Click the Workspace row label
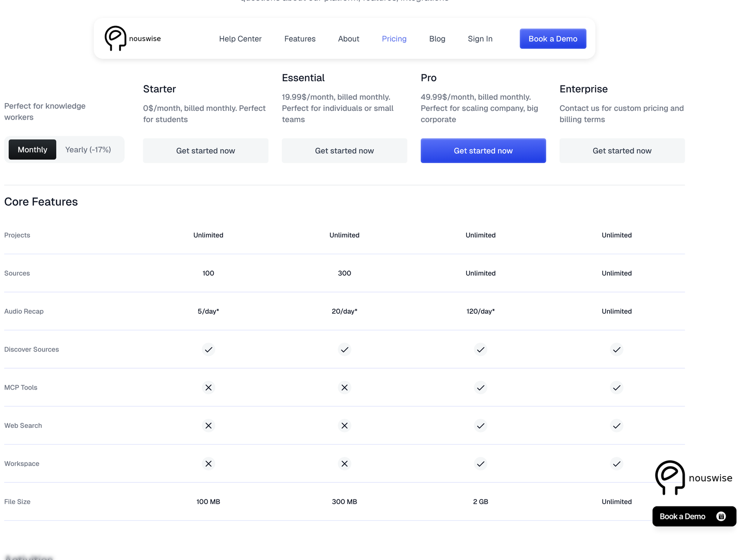This screenshot has width=739, height=560. pos(22,464)
